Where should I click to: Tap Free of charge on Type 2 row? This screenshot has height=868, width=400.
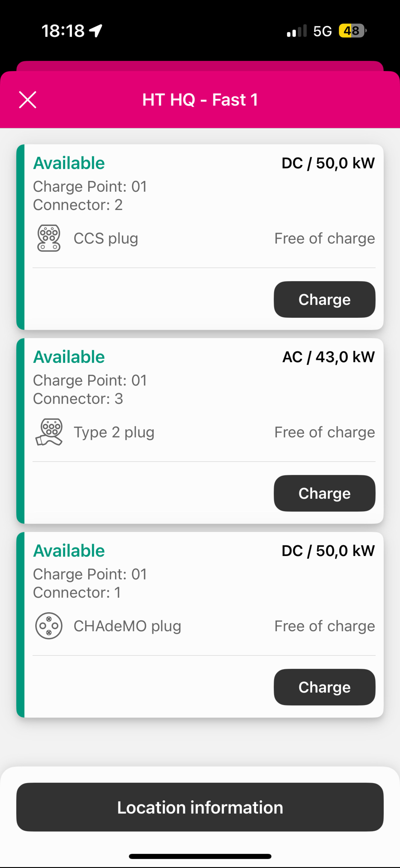coord(325,432)
